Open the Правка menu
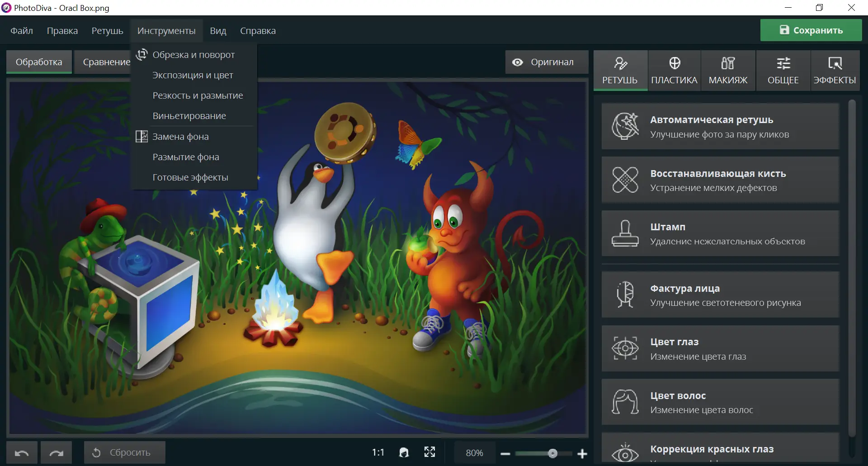868x466 pixels. pyautogui.click(x=62, y=31)
